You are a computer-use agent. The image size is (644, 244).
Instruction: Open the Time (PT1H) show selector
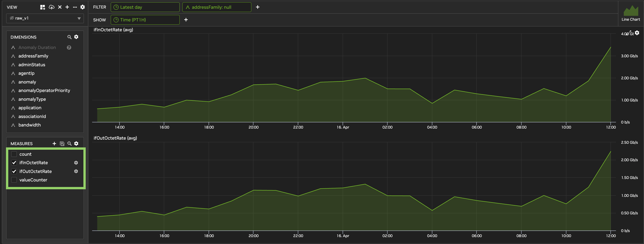click(x=145, y=20)
